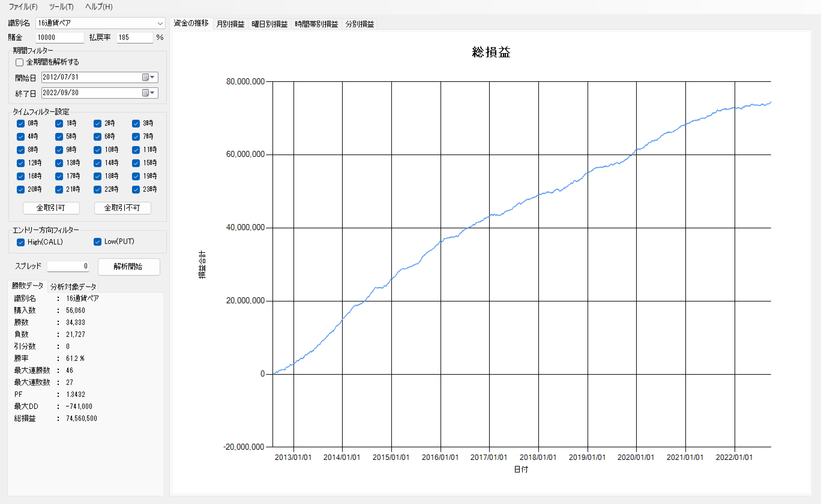Uncheck the 12時 time filter box

pos(21,163)
